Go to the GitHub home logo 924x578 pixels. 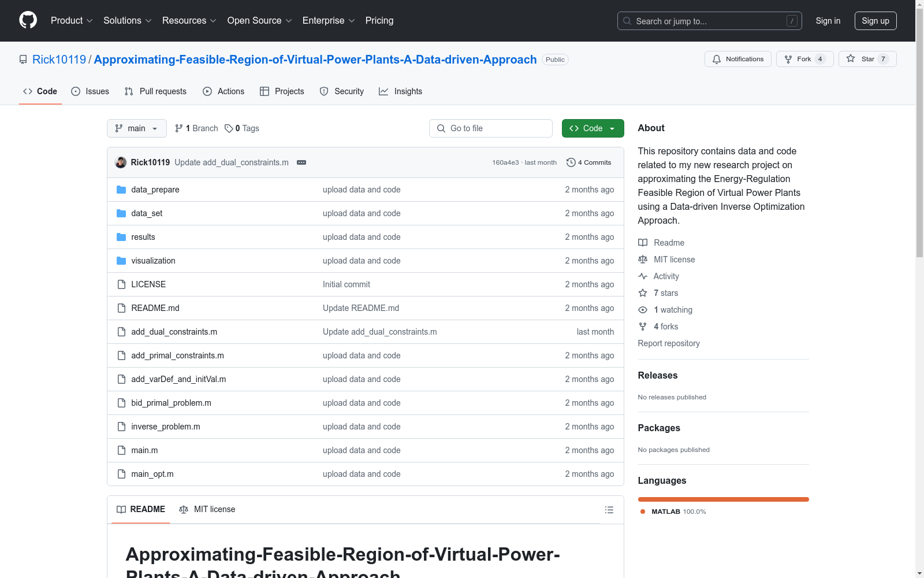point(28,20)
